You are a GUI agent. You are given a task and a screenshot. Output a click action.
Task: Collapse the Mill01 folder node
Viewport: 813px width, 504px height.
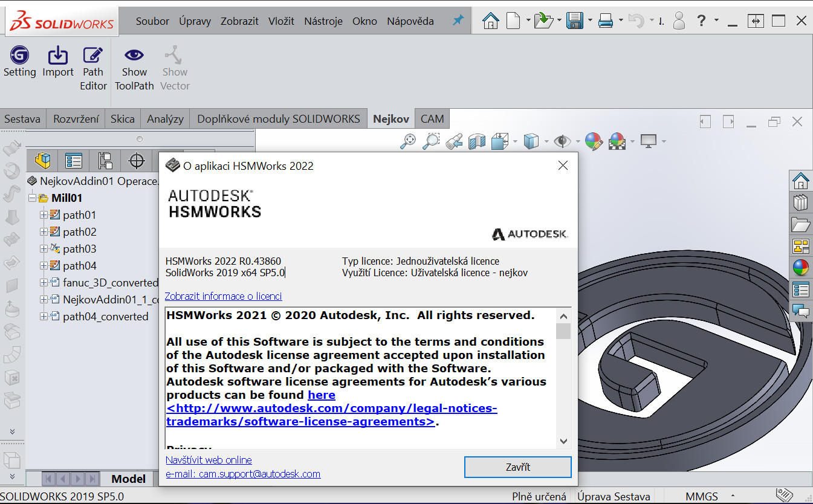[32, 198]
